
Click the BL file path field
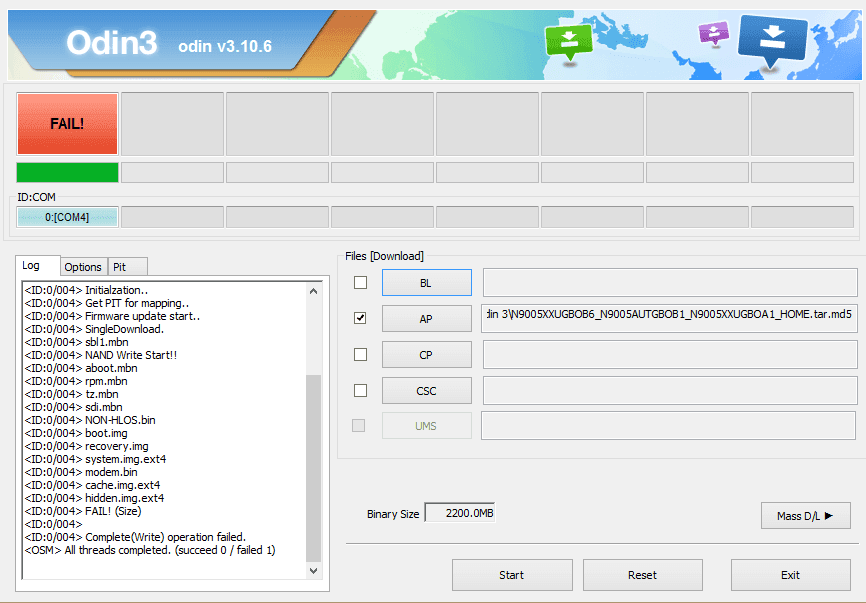(670, 283)
